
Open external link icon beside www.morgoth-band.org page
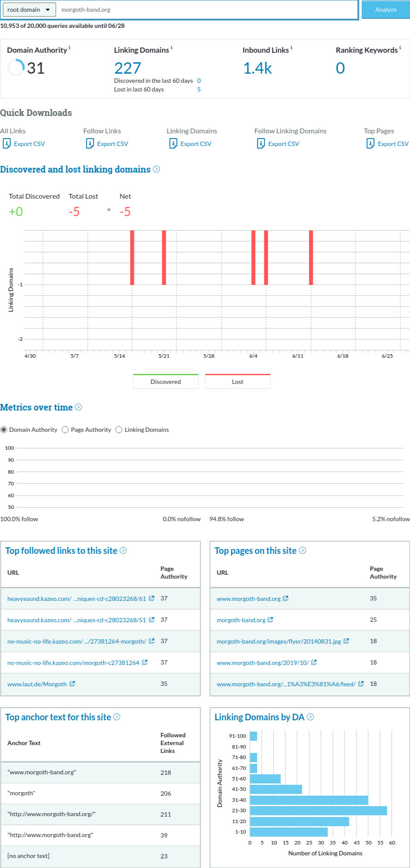pyautogui.click(x=286, y=598)
